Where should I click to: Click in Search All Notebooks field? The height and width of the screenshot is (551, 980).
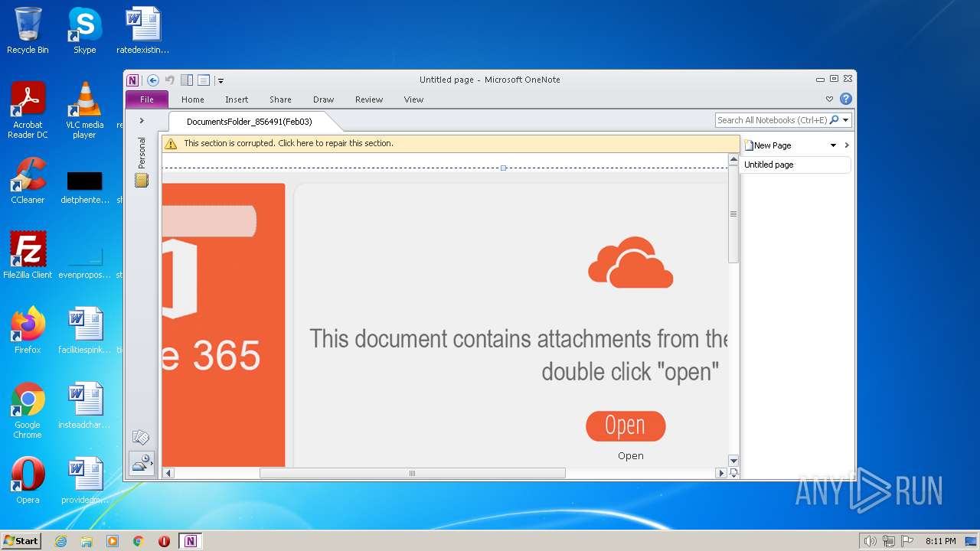click(772, 120)
